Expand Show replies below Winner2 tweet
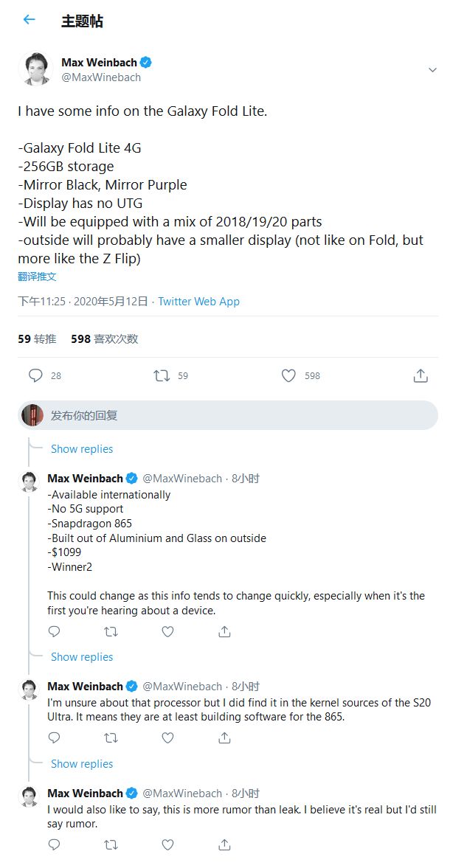Viewport: 467px width, 868px height. click(x=82, y=656)
